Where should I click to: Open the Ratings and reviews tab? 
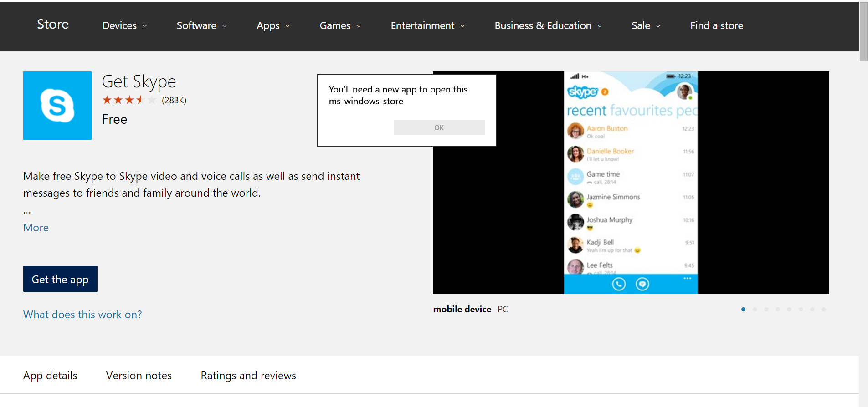(248, 376)
